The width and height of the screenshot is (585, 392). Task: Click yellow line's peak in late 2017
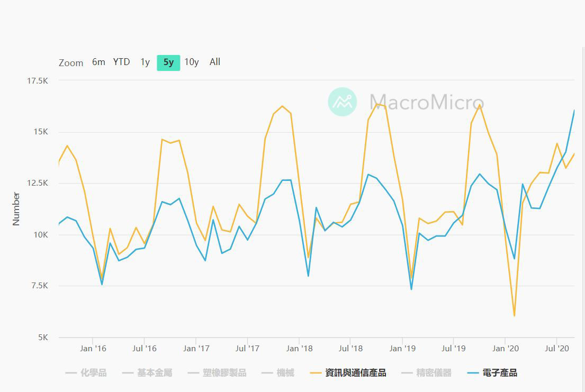point(282,106)
